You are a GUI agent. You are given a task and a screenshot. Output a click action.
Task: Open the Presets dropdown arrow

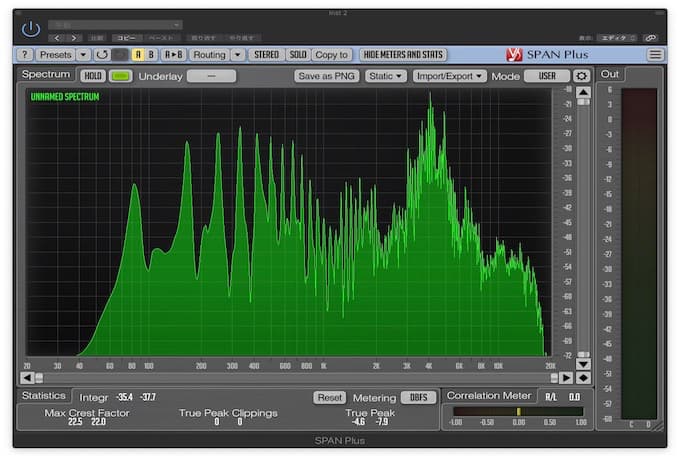click(83, 55)
